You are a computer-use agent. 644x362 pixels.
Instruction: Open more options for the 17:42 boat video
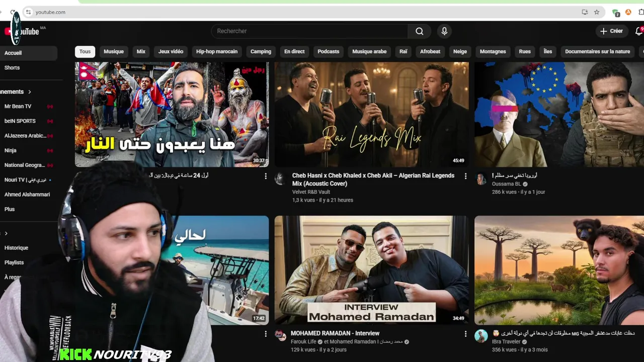pyautogui.click(x=266, y=333)
